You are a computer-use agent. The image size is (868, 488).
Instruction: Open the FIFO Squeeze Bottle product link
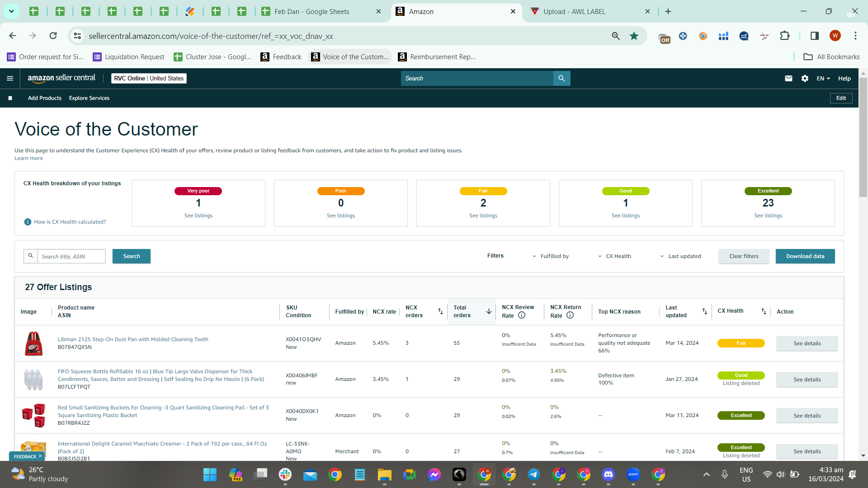coord(161,375)
